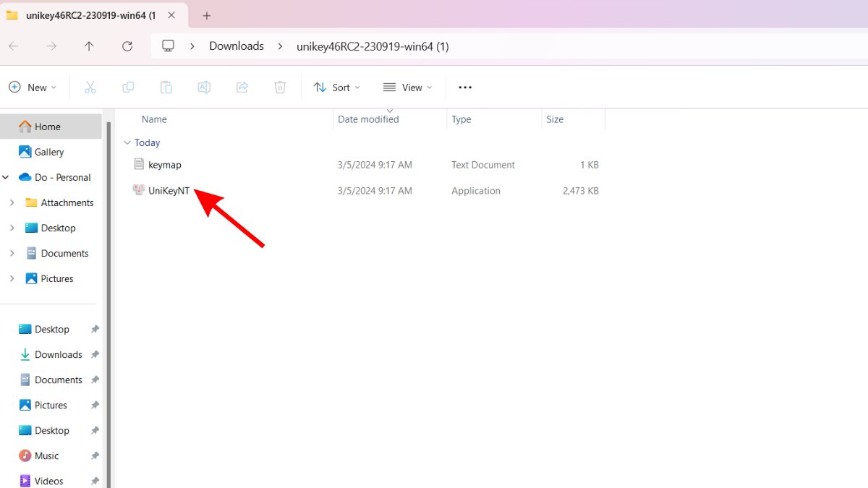Sort by the Type column header

click(x=461, y=119)
